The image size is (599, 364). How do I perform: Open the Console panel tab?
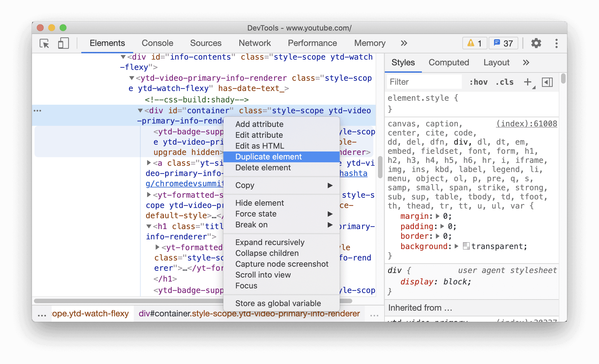(156, 42)
